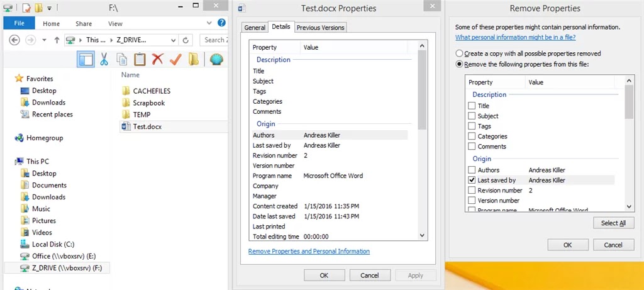Select the Scrapbook folder
Screen dimensions: 644x290
148,103
